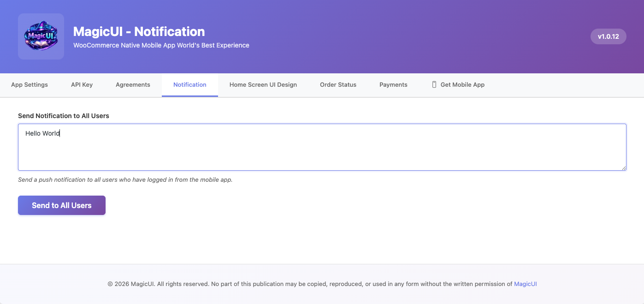The height and width of the screenshot is (304, 644).
Task: Follow the MagicUI link in the footer
Action: [x=525, y=284]
